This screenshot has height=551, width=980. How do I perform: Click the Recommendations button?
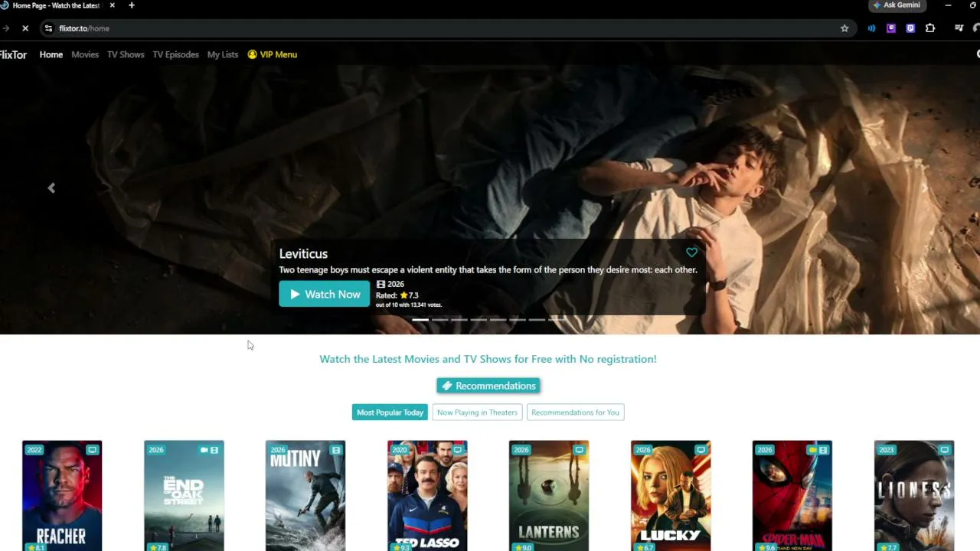pyautogui.click(x=488, y=386)
